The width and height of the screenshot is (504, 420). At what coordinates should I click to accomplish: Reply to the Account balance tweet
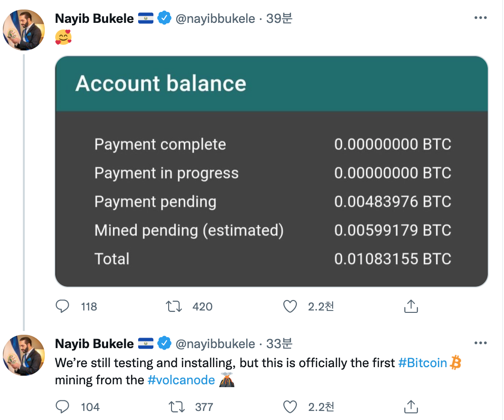[x=63, y=306]
